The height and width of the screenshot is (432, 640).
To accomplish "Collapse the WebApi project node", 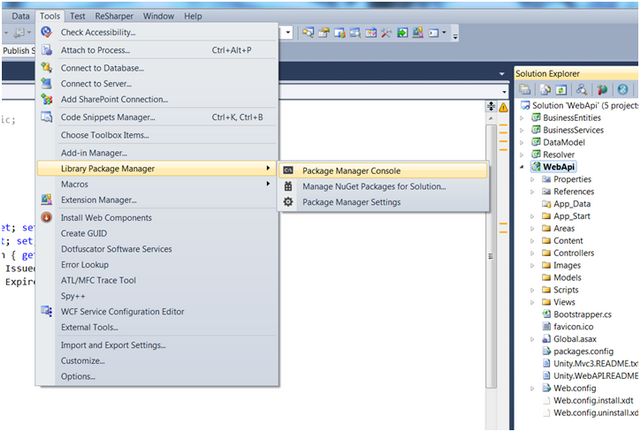I will coord(522,167).
